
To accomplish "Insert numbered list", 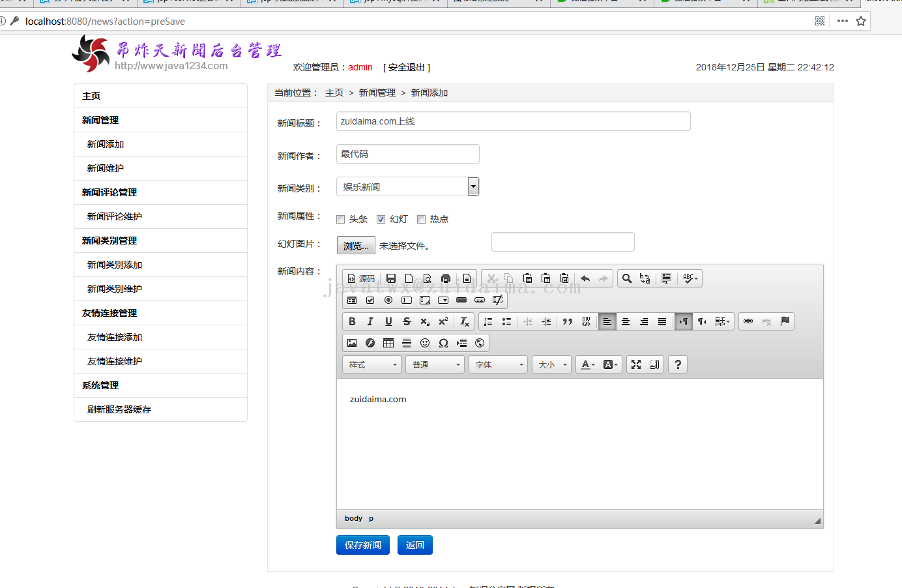I will pyautogui.click(x=488, y=321).
